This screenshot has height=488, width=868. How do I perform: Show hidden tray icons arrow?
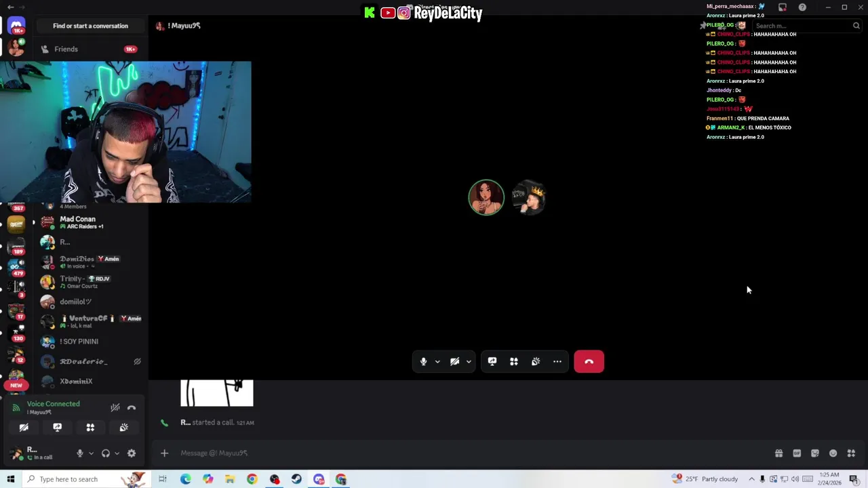pyautogui.click(x=751, y=479)
